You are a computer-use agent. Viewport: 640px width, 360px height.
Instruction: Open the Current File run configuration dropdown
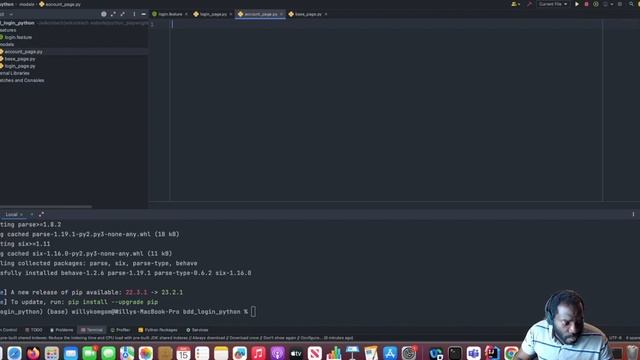[x=553, y=4]
